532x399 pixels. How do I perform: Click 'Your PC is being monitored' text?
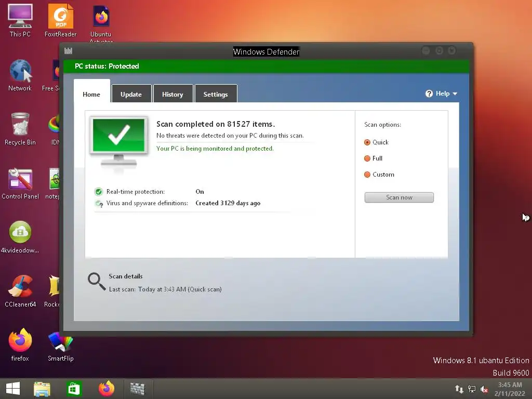(x=215, y=149)
